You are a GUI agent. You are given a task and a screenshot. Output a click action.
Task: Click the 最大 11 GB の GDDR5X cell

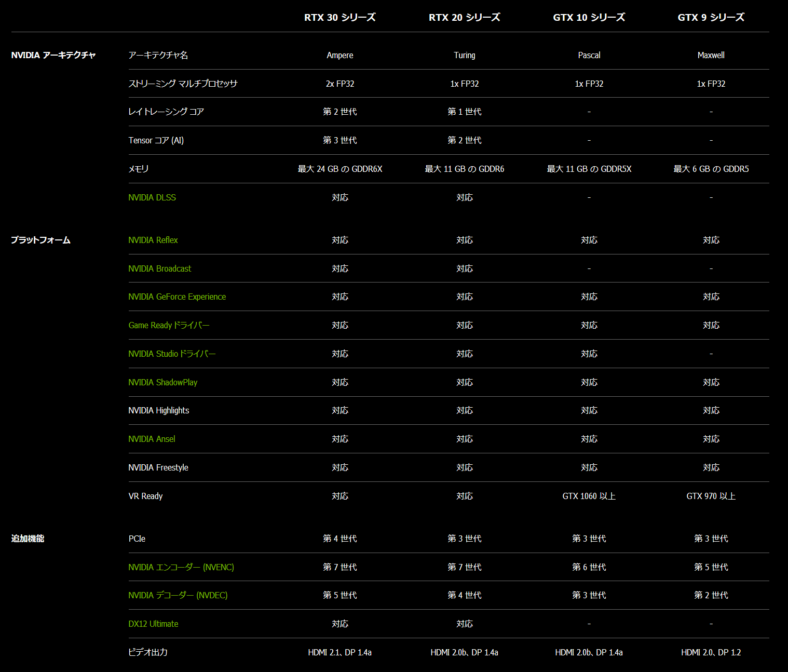point(589,169)
